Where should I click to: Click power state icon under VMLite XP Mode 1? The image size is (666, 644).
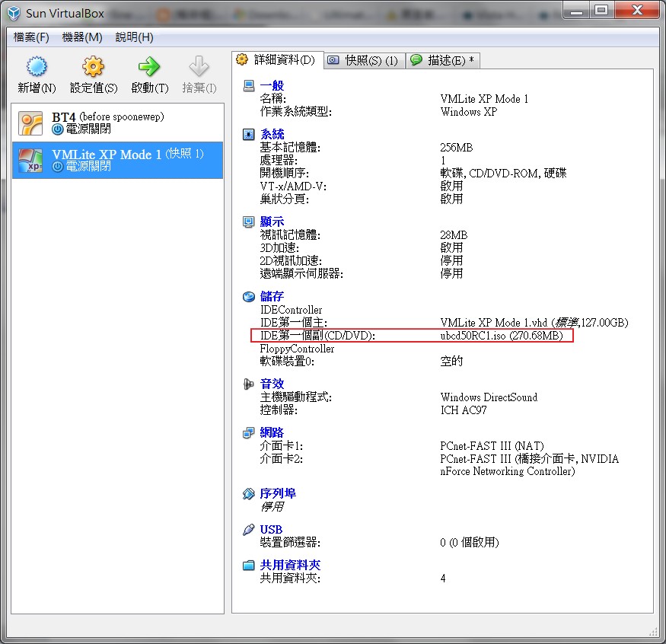[x=58, y=167]
